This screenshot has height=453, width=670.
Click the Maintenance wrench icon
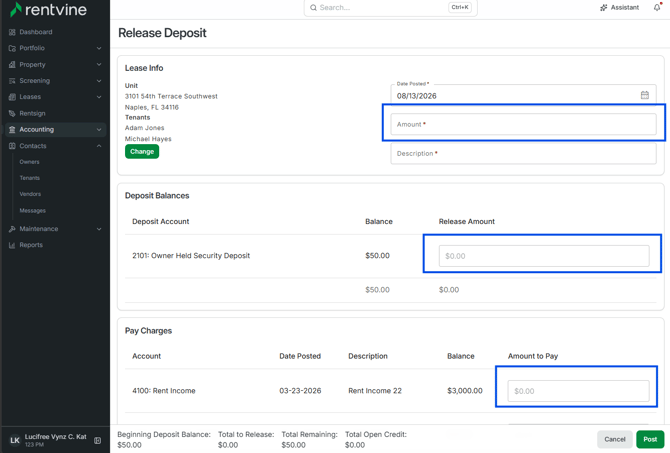(12, 229)
